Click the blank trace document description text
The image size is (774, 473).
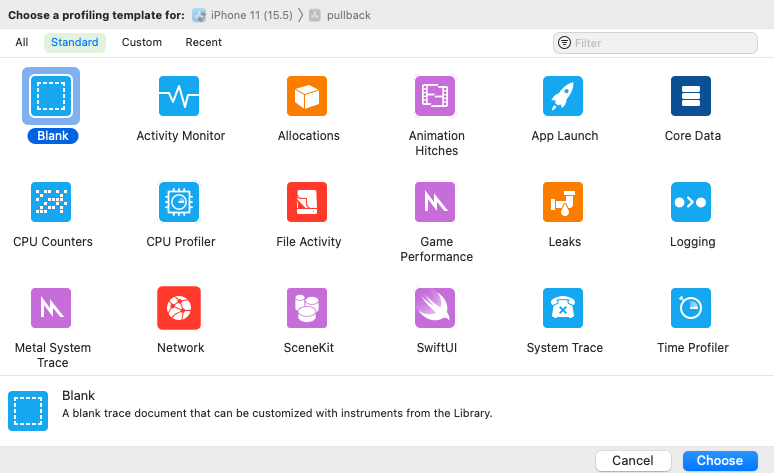coord(277,413)
